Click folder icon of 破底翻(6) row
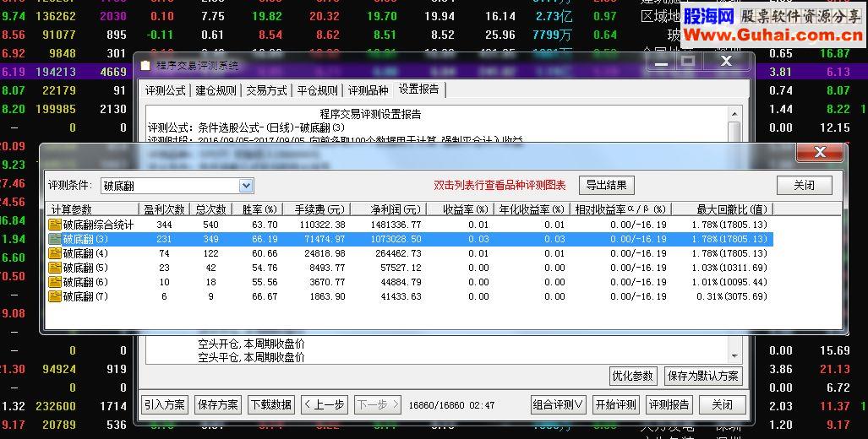 point(54,282)
